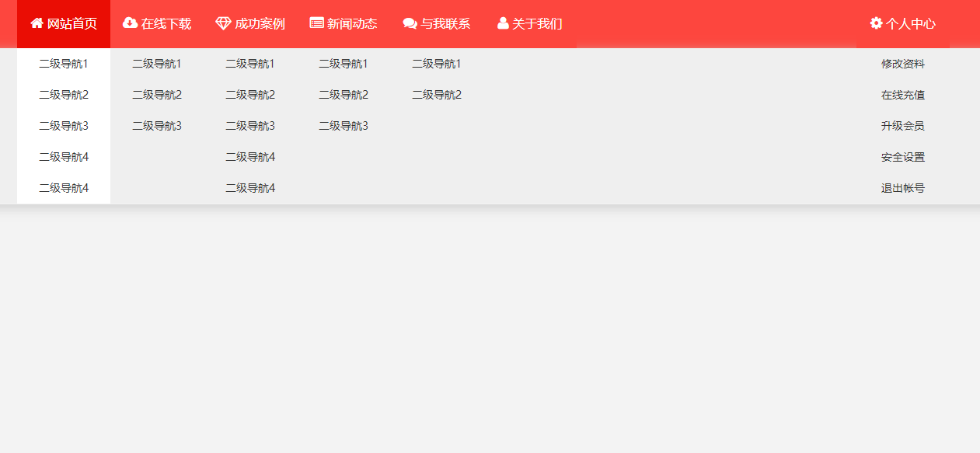The width and height of the screenshot is (980, 453).
Task: Click 二级导航2 under 与我联系
Action: click(x=437, y=95)
